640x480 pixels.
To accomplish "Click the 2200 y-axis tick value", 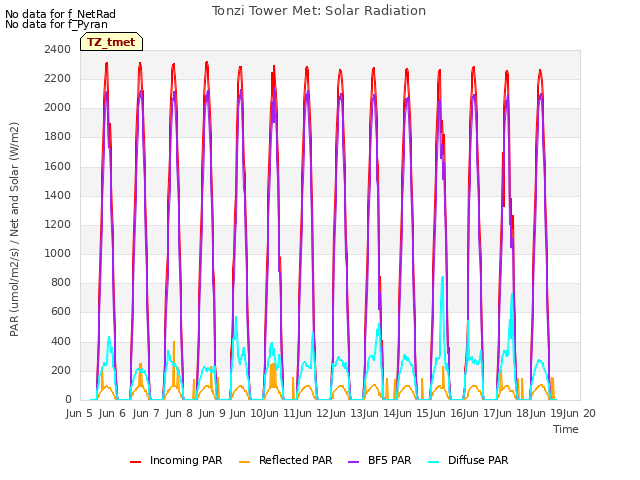I will click(x=58, y=78).
